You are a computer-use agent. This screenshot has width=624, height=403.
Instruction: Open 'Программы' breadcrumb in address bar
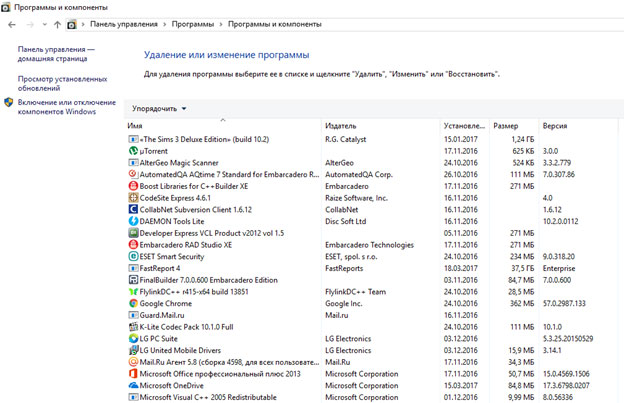click(x=193, y=24)
